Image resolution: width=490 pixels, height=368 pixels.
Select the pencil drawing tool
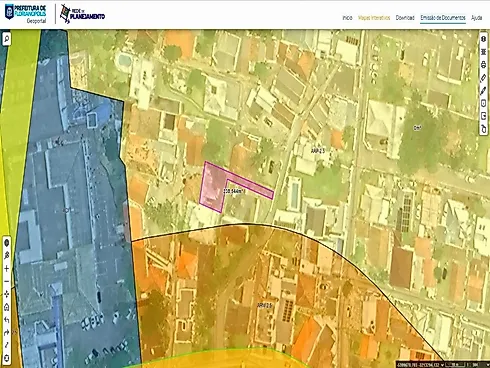(x=483, y=90)
